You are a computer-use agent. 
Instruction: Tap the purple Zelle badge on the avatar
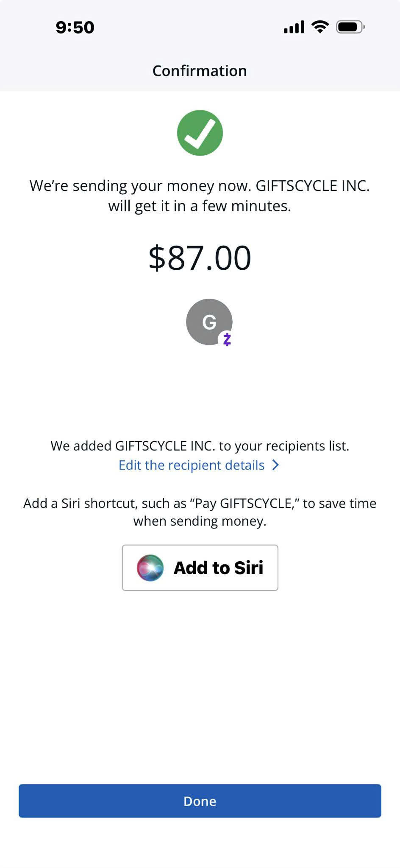pos(227,339)
